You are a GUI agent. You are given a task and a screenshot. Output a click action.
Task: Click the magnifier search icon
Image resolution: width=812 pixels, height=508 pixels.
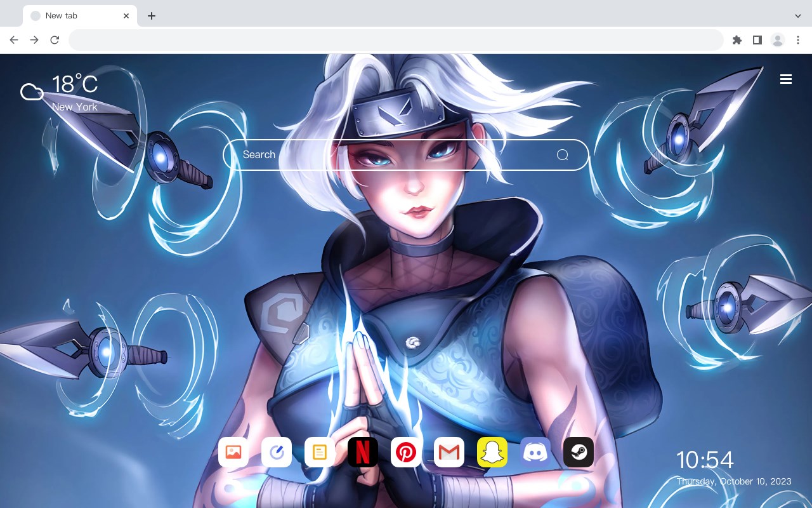[562, 155]
